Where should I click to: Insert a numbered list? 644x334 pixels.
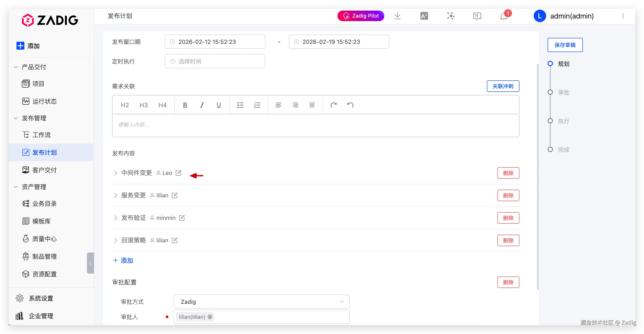(x=257, y=105)
